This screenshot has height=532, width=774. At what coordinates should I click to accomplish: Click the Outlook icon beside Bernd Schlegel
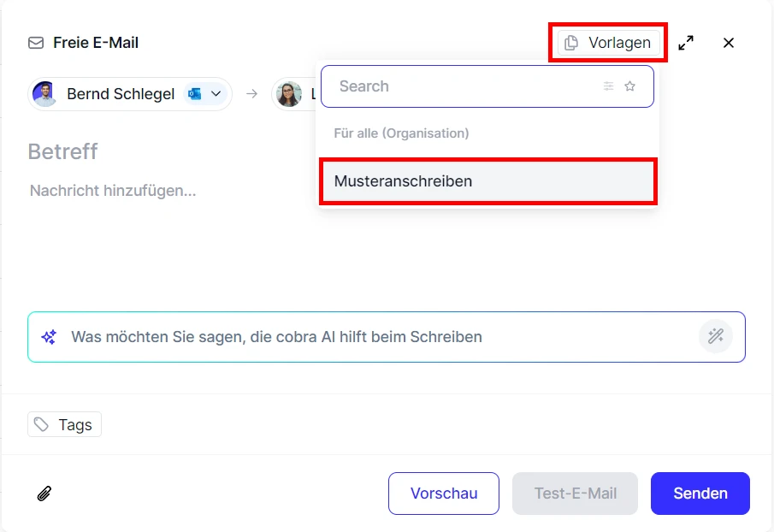194,94
